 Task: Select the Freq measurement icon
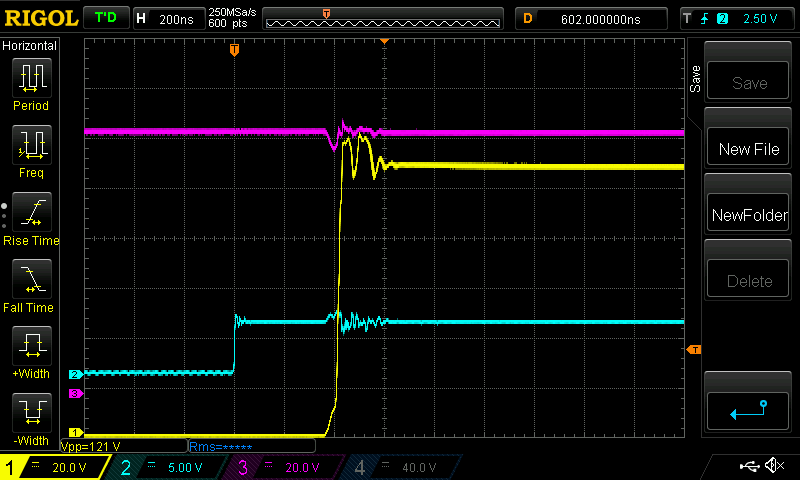tap(31, 145)
